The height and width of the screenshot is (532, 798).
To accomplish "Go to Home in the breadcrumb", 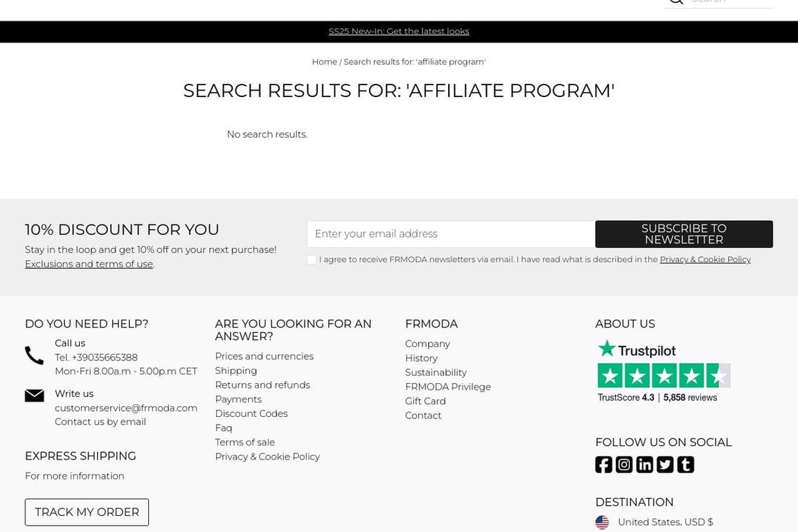I will (324, 62).
